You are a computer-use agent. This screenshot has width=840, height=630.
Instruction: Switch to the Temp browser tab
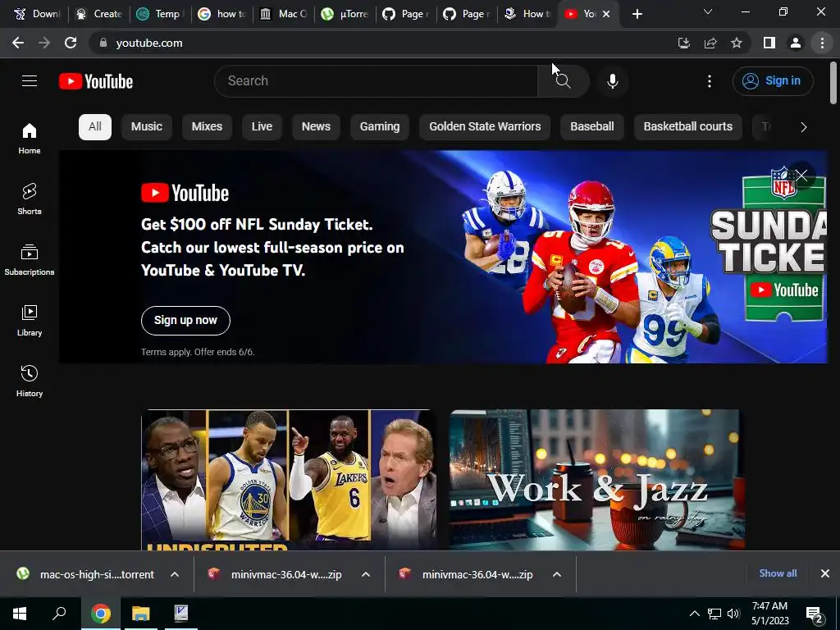(161, 14)
